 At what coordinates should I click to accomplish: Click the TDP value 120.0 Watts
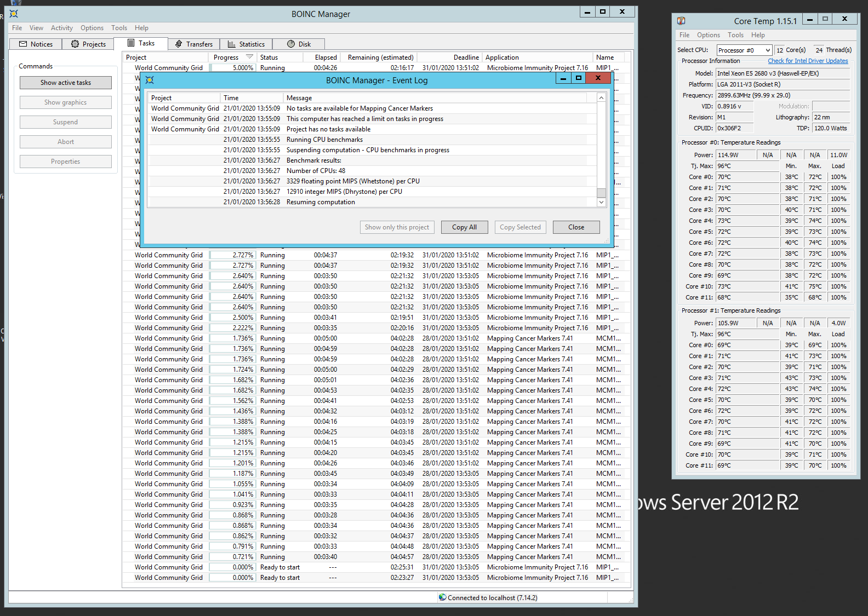[x=831, y=128]
